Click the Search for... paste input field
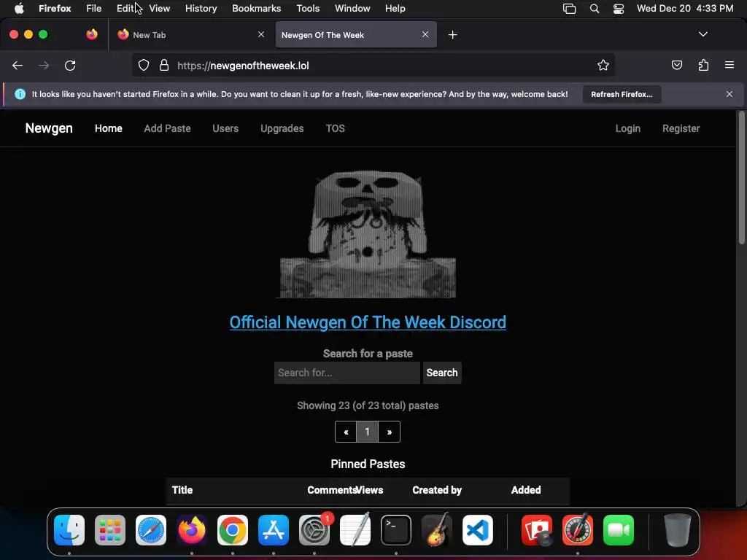The height and width of the screenshot is (560, 747). click(347, 373)
